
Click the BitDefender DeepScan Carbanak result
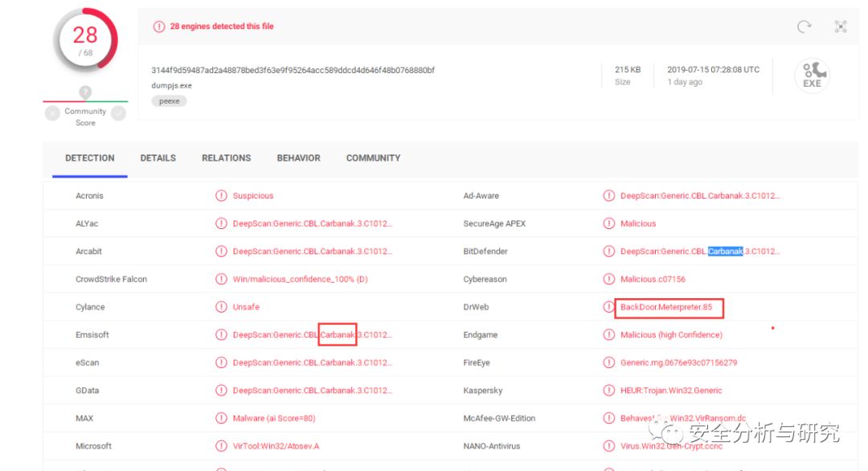click(x=700, y=252)
